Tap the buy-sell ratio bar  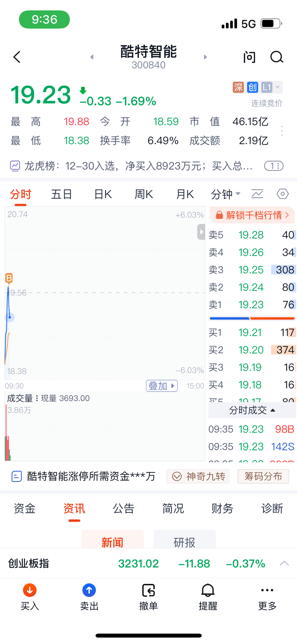(x=252, y=318)
